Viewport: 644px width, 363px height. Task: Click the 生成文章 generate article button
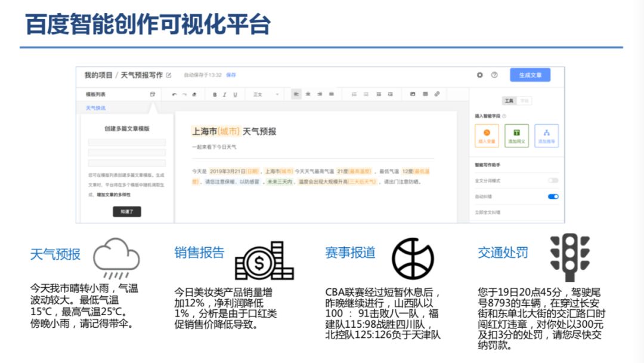tap(530, 75)
